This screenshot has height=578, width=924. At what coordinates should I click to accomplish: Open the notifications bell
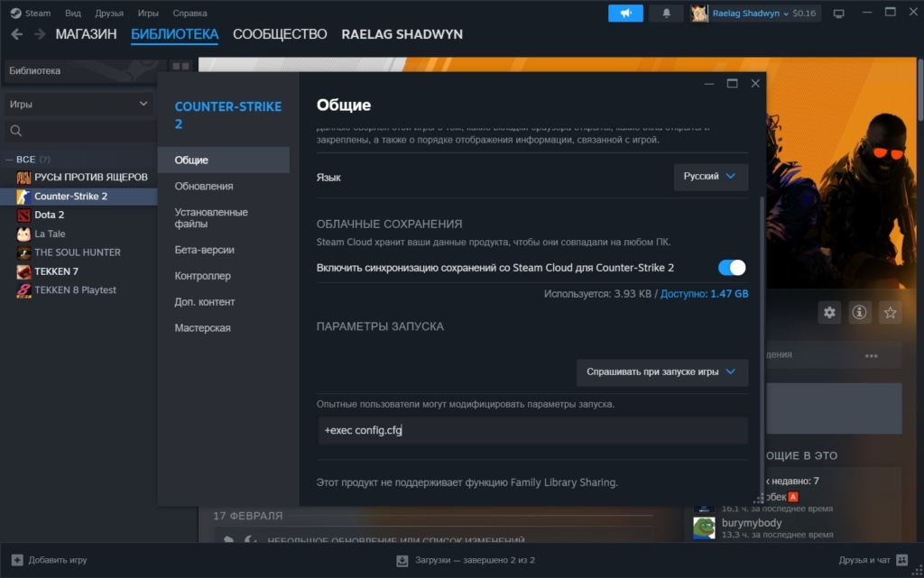coord(667,14)
